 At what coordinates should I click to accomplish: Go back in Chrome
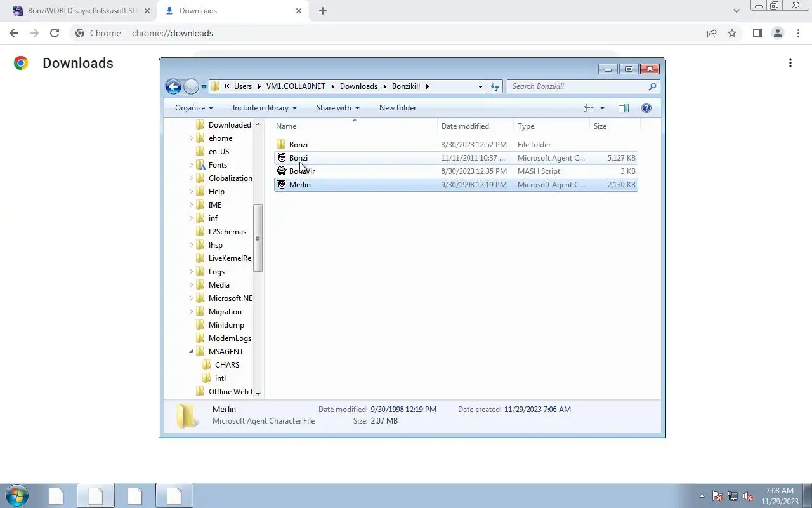14,33
